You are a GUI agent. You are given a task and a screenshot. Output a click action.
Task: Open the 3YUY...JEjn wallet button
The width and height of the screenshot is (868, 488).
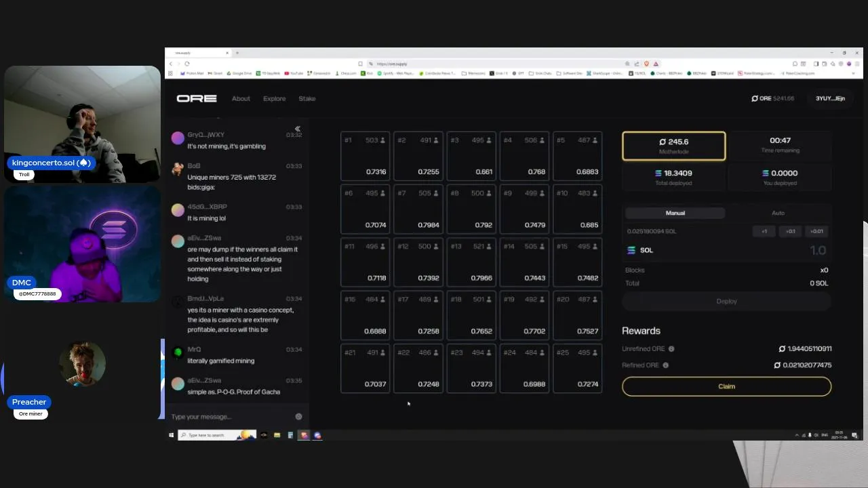[830, 98]
